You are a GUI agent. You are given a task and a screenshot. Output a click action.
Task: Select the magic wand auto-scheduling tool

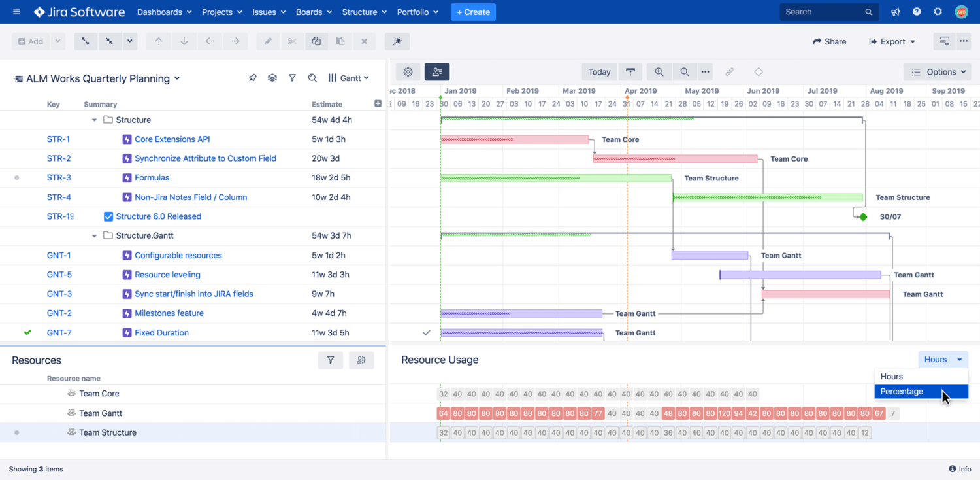[x=397, y=41]
